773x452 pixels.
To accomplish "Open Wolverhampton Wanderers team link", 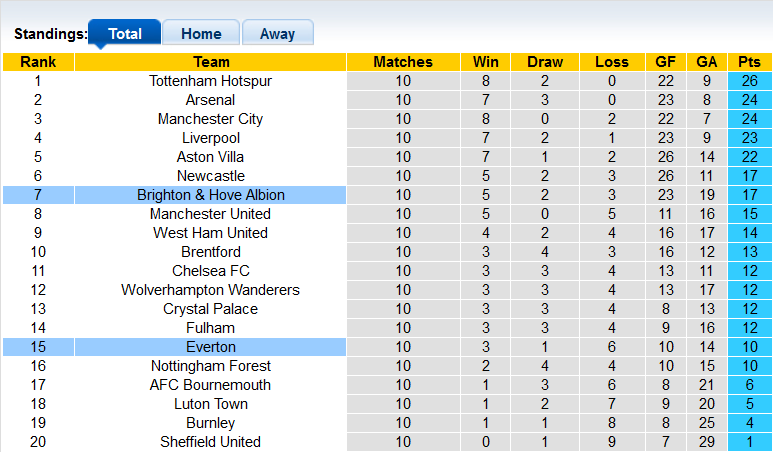I will (x=210, y=290).
